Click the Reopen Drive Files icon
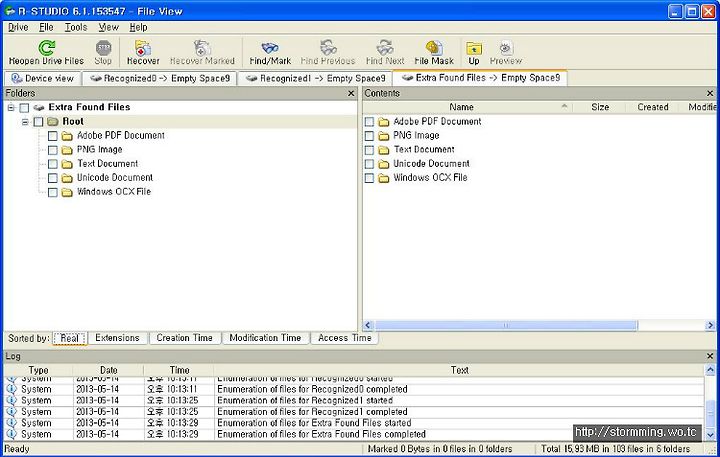This screenshot has width=720, height=457. click(46, 48)
